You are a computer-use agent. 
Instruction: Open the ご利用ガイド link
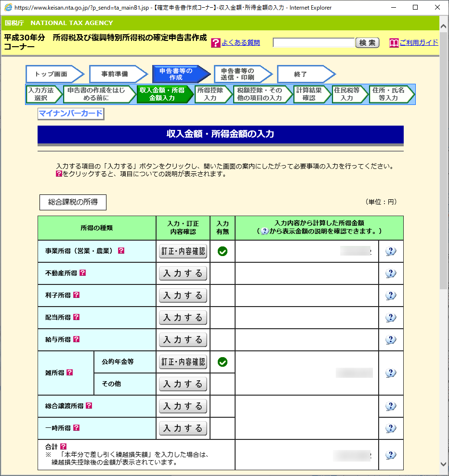pyautogui.click(x=419, y=42)
